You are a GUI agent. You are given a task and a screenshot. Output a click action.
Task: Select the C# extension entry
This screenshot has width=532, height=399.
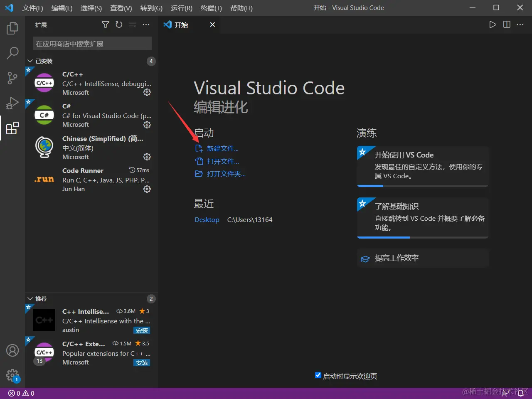coord(91,115)
